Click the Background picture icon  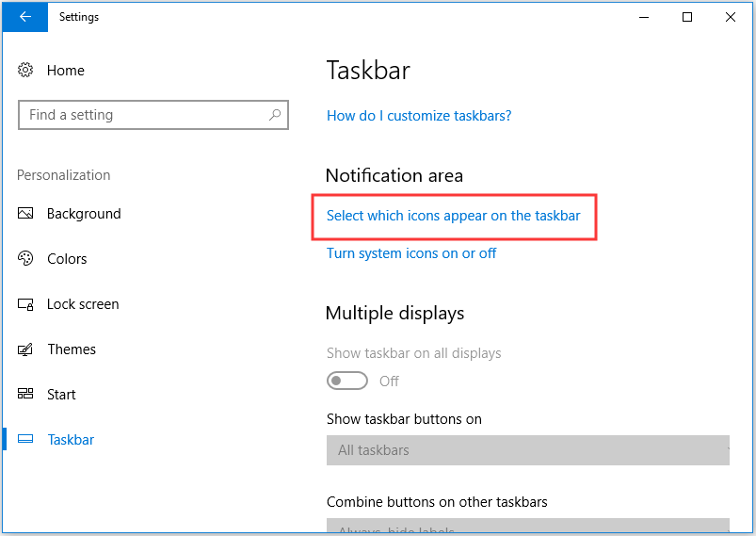tap(25, 213)
